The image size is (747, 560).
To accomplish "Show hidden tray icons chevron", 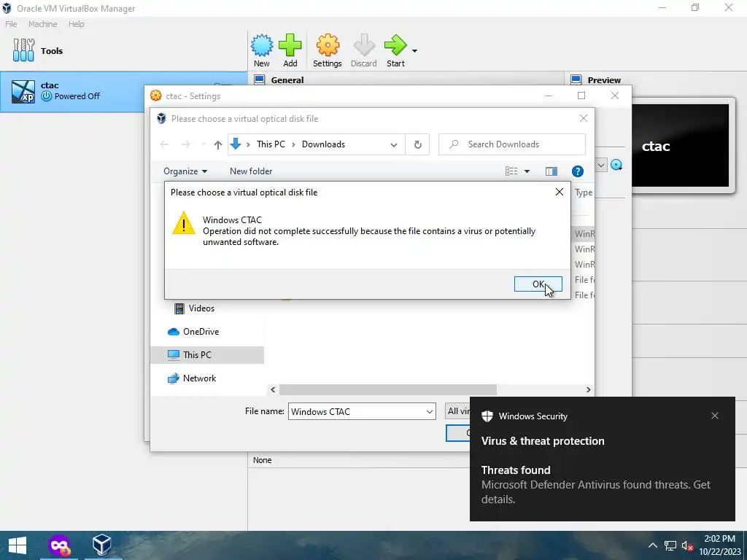I will click(653, 545).
